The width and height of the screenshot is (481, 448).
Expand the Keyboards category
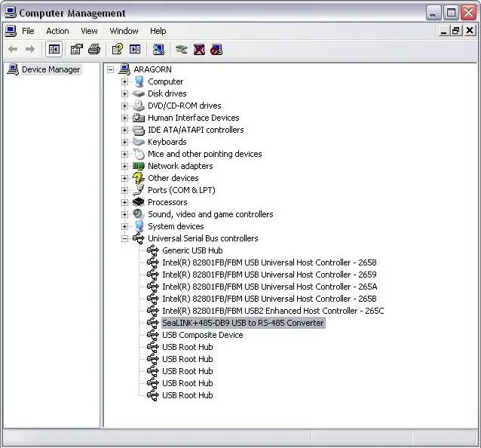pyautogui.click(x=124, y=142)
